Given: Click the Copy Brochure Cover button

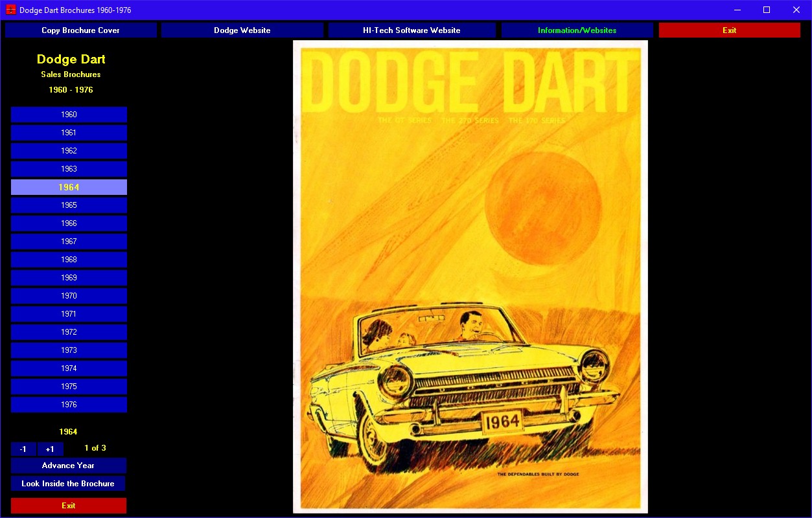Looking at the screenshot, I should coord(81,30).
